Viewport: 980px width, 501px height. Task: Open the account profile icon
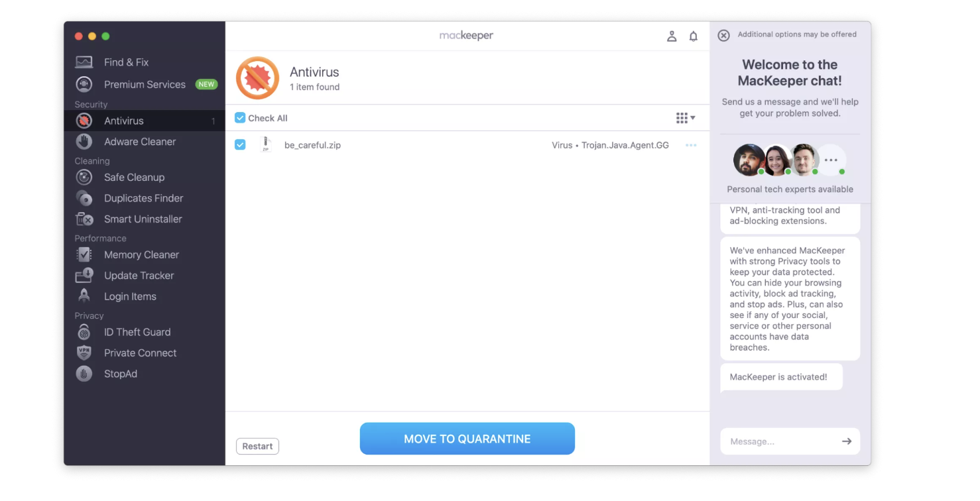(x=672, y=36)
